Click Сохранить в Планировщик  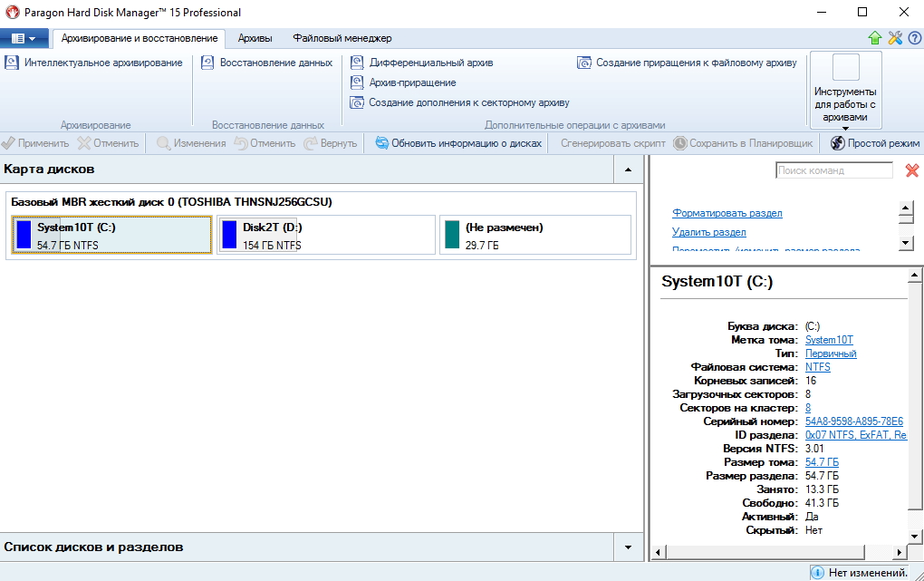pos(743,143)
